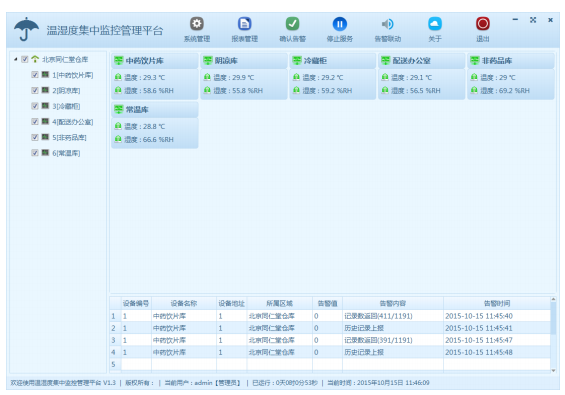565x395 pixels.
Task: Uncheck the 6[常温库] checkbox
Action: coord(35,153)
